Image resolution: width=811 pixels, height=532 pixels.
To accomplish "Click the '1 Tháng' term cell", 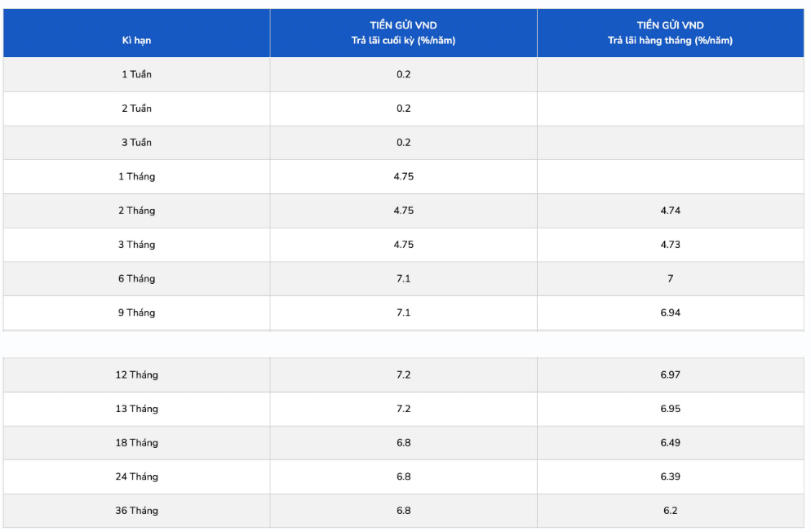I will [136, 176].
